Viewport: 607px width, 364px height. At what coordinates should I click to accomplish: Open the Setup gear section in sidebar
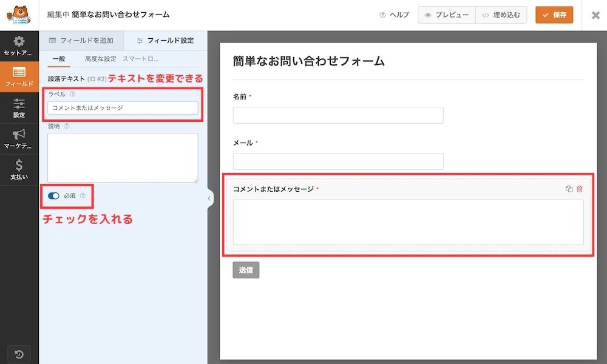[19, 46]
